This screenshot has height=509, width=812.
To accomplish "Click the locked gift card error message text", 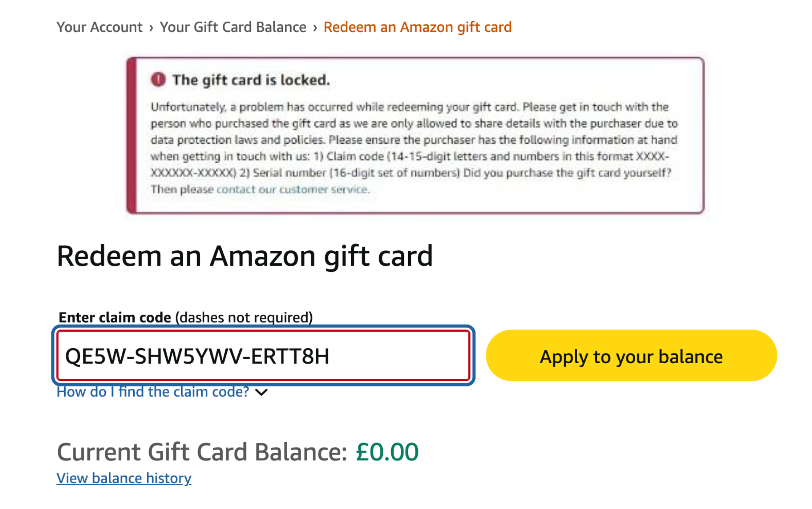I will (x=414, y=148).
